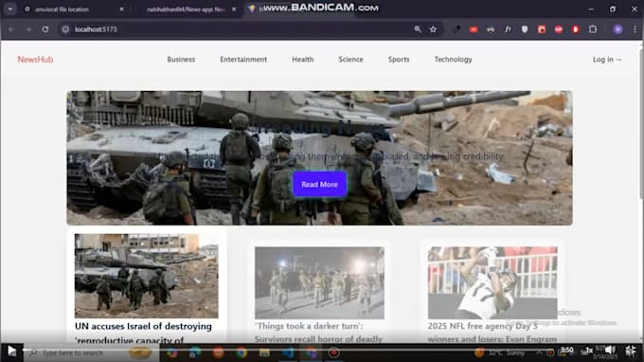Go forward in browser history

tap(27, 29)
